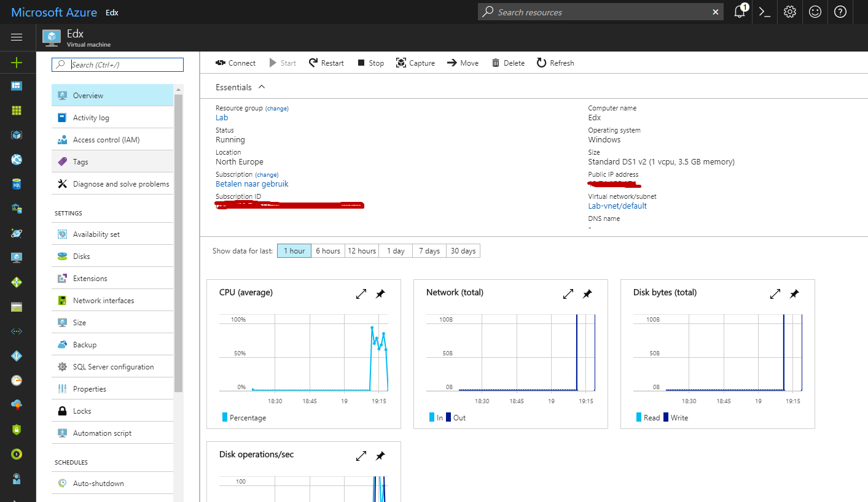Open the feedback smiley icon
Screen dimensions: 868x502
(x=815, y=12)
